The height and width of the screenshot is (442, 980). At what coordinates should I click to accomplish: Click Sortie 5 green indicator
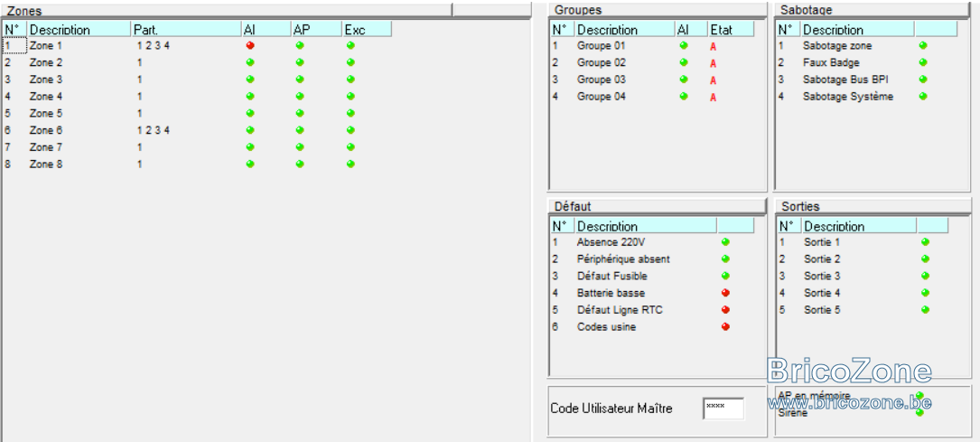[x=925, y=309]
